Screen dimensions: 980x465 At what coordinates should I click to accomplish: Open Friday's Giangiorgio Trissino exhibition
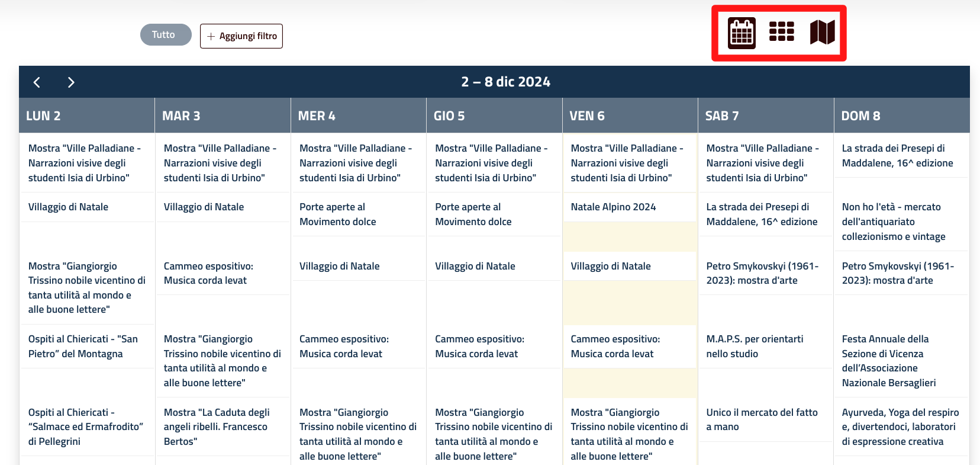click(630, 434)
